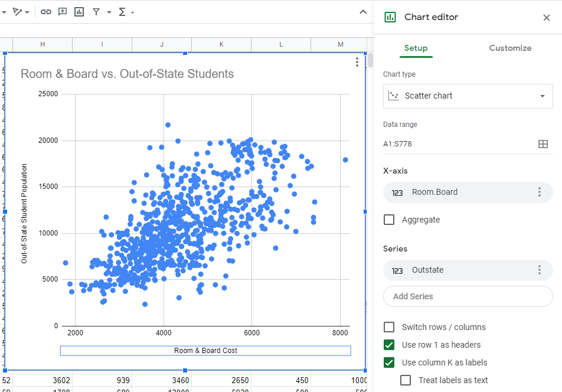
Task: Enable the Aggregate checkbox
Action: point(389,220)
